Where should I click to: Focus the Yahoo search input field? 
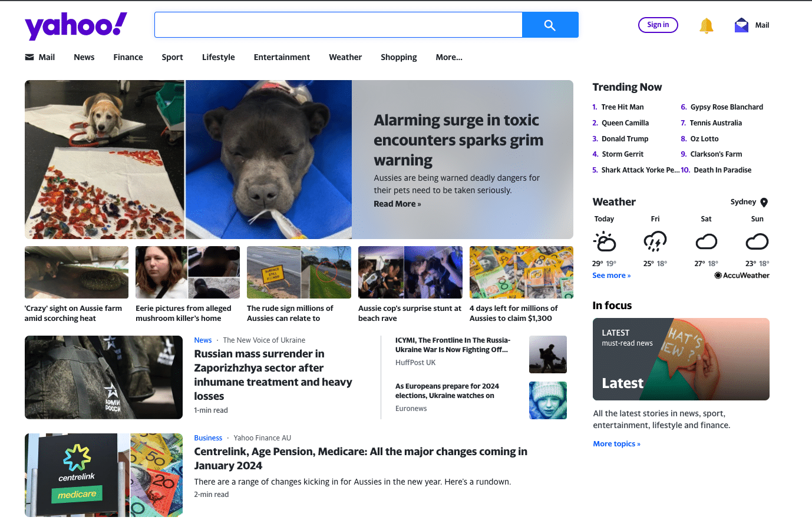tap(339, 25)
